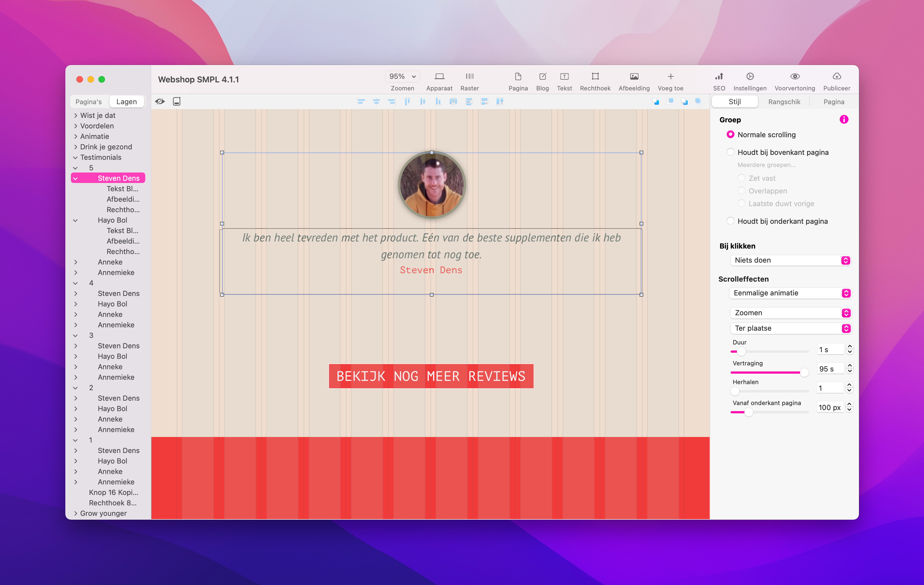The height and width of the screenshot is (585, 924).
Task: Toggle the hidden-elements eye icon
Action: coord(160,101)
